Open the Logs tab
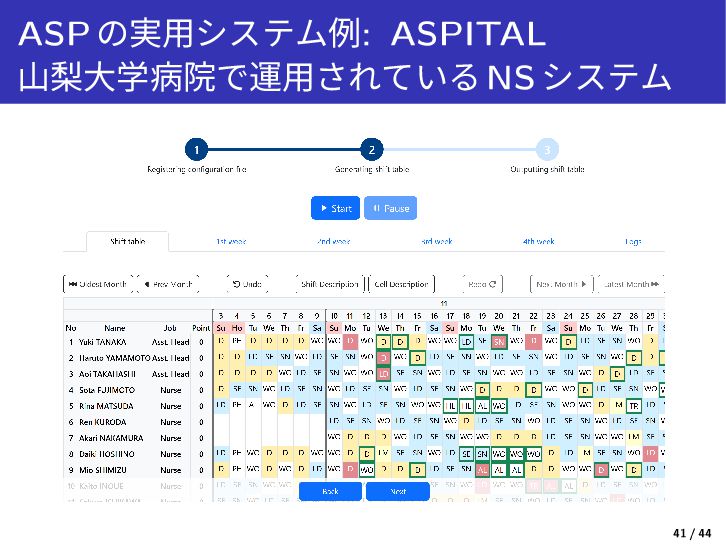 pos(633,241)
